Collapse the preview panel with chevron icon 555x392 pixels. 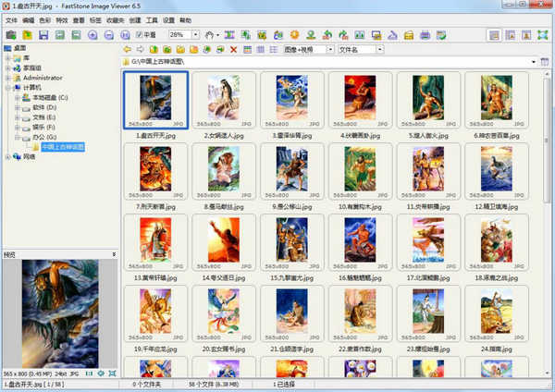pyautogui.click(x=114, y=254)
